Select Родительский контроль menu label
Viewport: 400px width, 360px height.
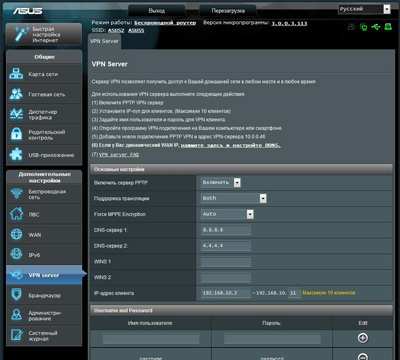[47, 135]
